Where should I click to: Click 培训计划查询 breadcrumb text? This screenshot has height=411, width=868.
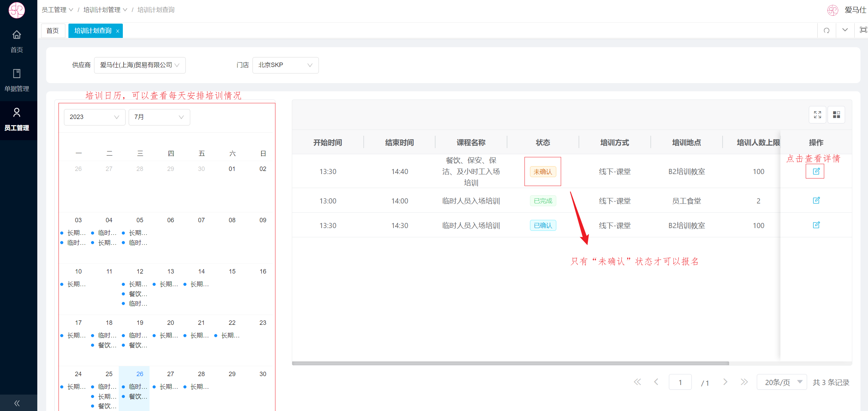coord(156,10)
